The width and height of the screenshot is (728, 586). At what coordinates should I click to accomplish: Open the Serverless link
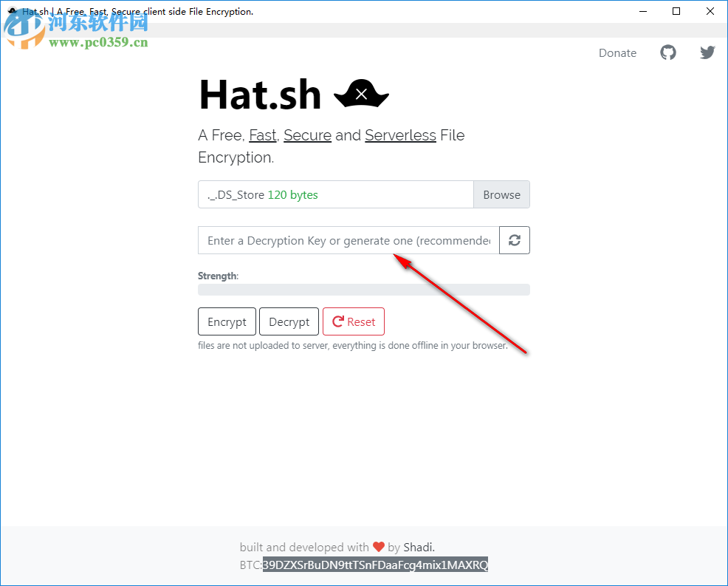pos(400,135)
